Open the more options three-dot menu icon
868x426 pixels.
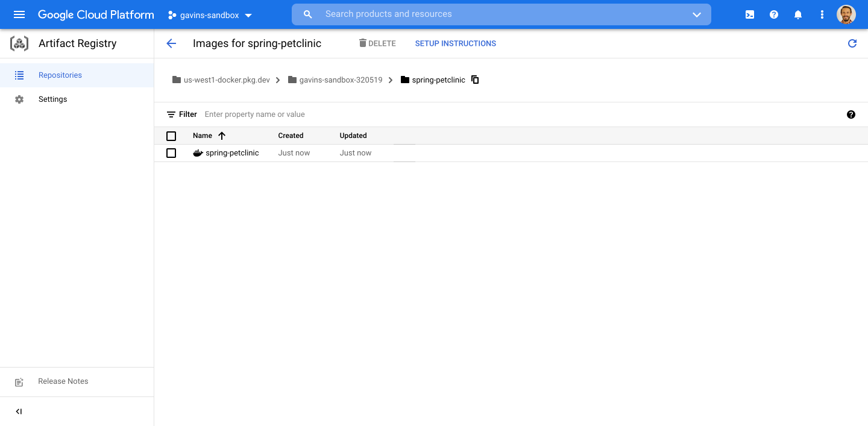tap(822, 14)
